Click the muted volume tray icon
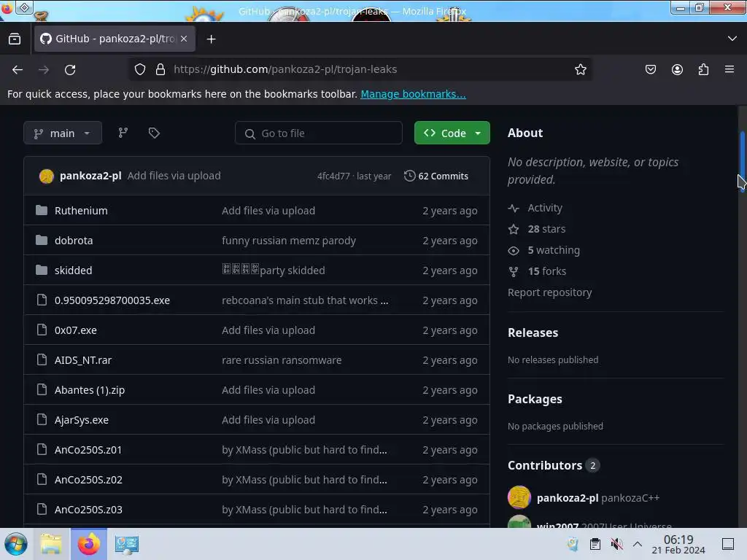This screenshot has width=747, height=560. tap(616, 544)
